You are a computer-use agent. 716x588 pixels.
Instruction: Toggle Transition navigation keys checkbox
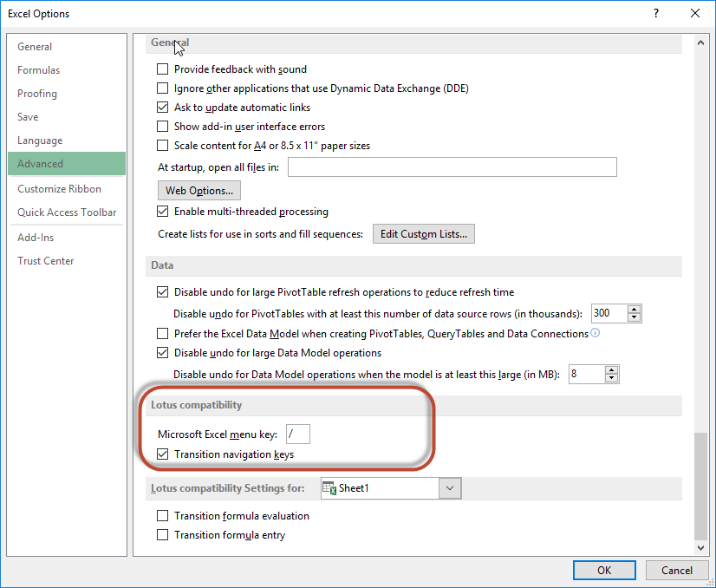click(162, 454)
